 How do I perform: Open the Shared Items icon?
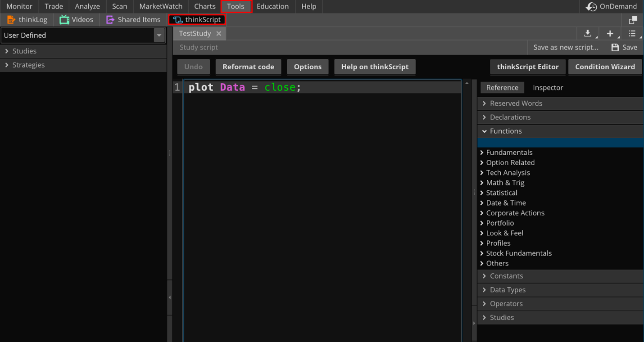[x=110, y=19]
